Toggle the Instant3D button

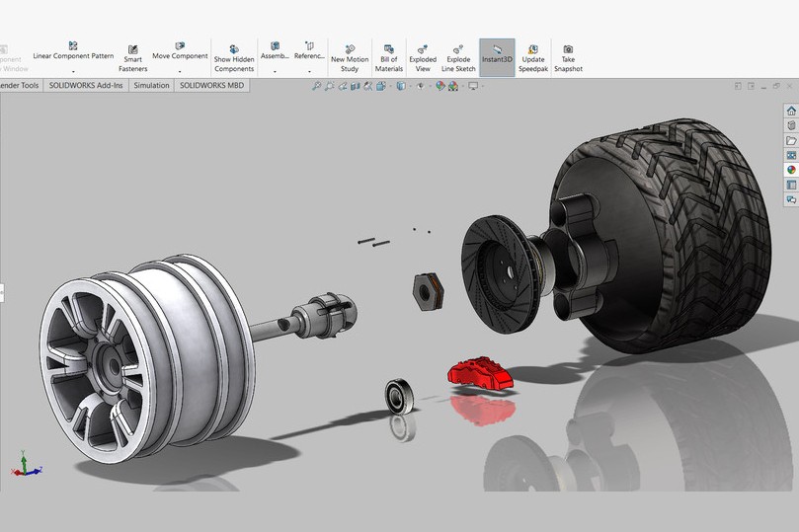(497, 57)
